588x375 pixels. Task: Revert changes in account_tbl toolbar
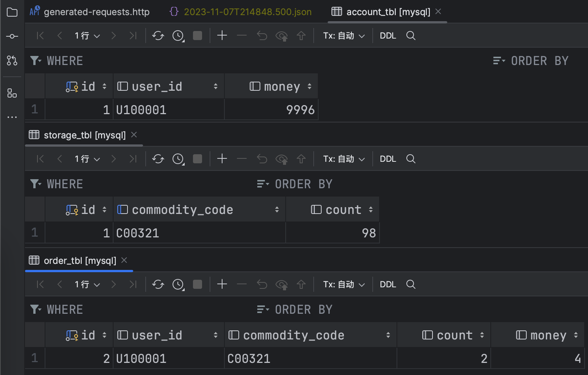tap(262, 36)
